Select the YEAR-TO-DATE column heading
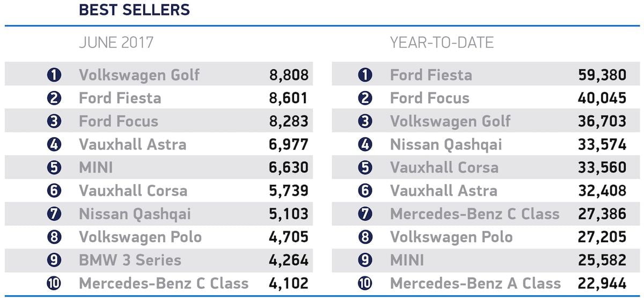Image resolution: width=644 pixels, height=298 pixels. click(x=442, y=43)
